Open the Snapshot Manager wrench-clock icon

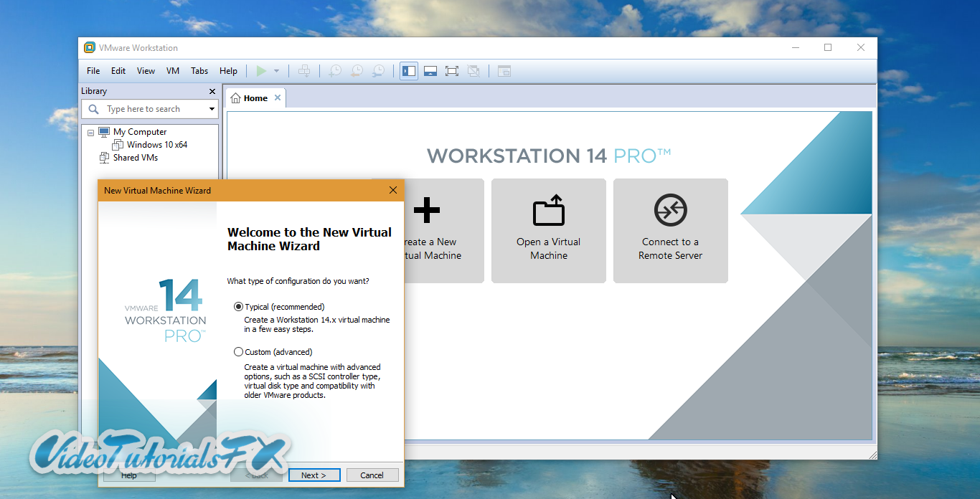click(378, 71)
